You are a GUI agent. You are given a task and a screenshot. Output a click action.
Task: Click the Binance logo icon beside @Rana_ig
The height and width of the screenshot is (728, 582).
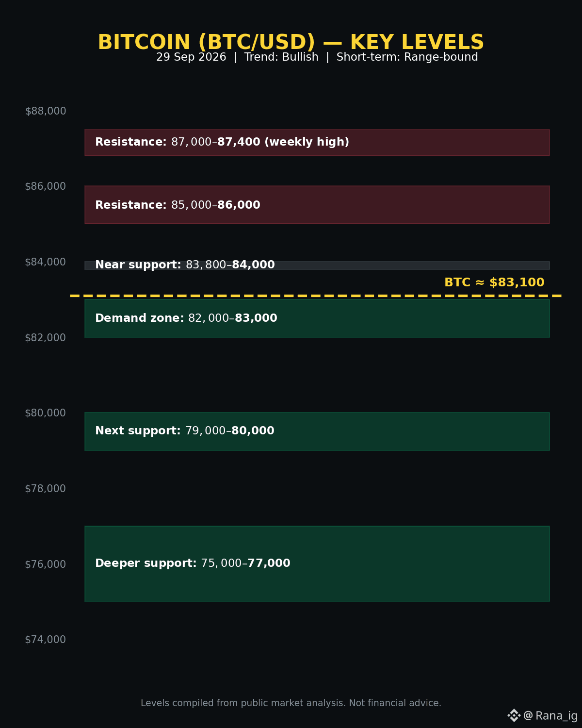pyautogui.click(x=514, y=715)
